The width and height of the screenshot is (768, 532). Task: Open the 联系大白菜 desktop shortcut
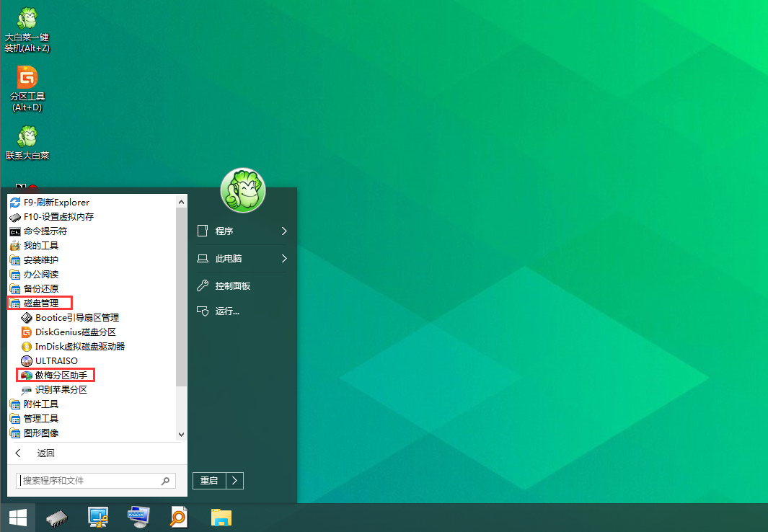coord(27,143)
